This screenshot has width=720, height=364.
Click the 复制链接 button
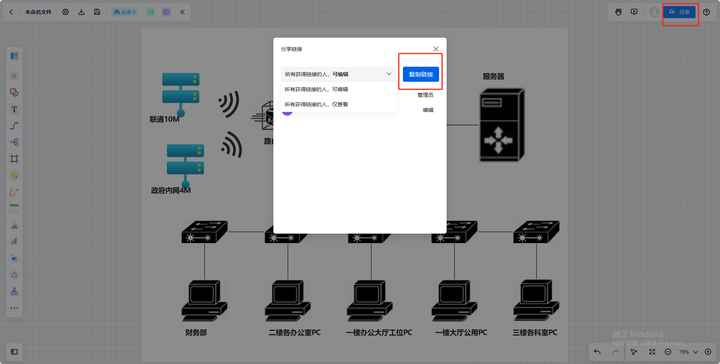click(421, 74)
